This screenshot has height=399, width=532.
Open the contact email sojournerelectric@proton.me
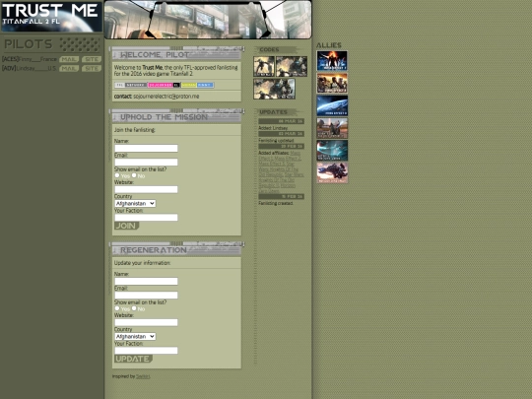tap(166, 97)
